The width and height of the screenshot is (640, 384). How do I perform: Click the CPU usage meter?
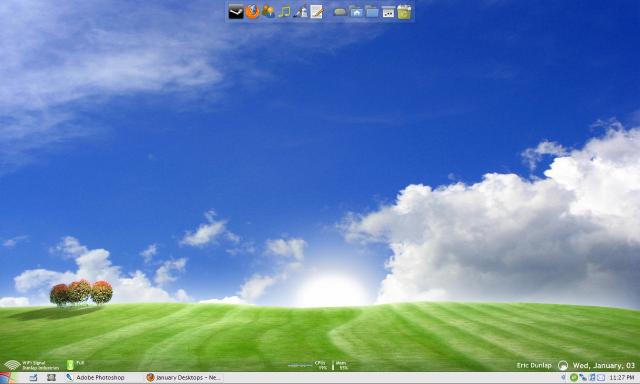[x=307, y=365]
